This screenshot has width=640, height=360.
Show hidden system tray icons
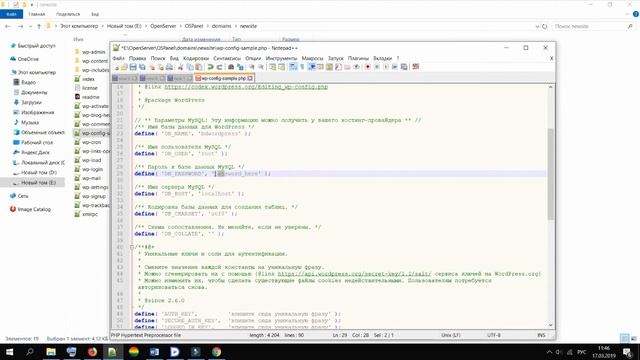click(549, 352)
